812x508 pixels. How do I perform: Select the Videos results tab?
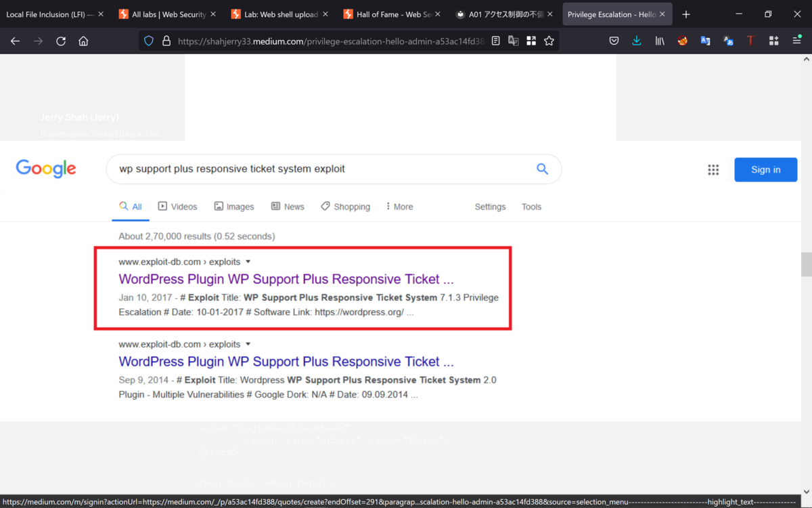coord(178,207)
